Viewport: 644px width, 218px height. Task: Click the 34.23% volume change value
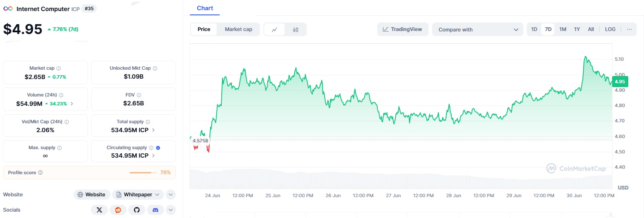click(56, 103)
